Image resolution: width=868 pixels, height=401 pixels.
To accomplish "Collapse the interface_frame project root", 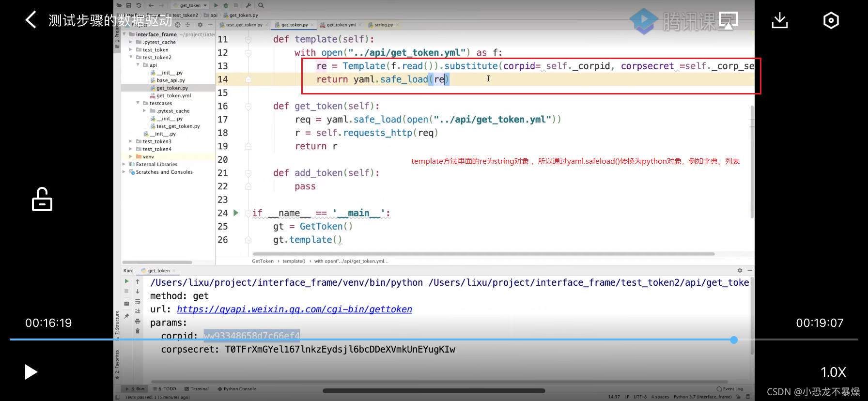I will coord(124,34).
